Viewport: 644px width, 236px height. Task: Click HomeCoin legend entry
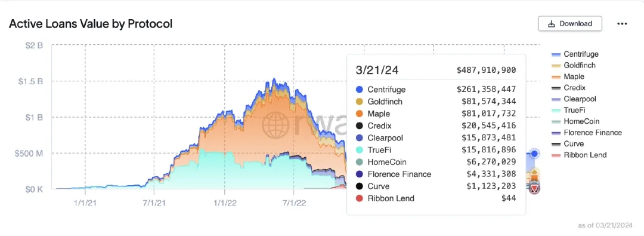[x=575, y=121]
